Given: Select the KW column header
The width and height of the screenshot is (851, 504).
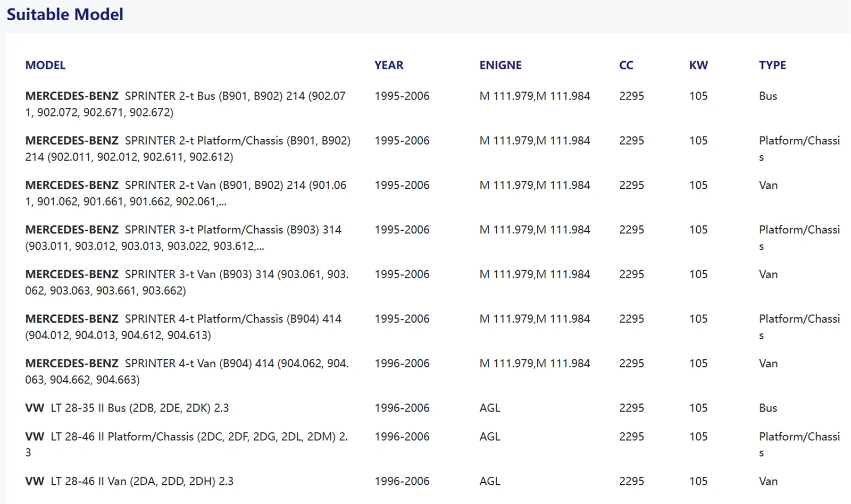Looking at the screenshot, I should (x=698, y=65).
